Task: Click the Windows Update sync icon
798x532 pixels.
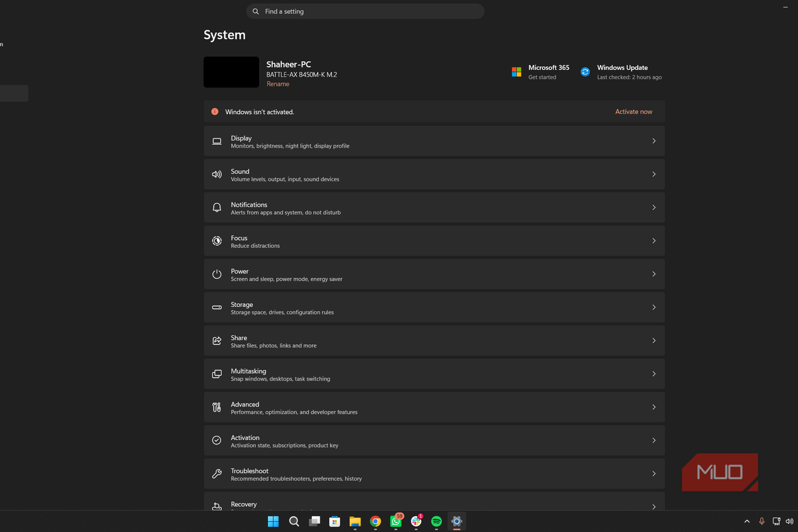Action: pyautogui.click(x=585, y=72)
